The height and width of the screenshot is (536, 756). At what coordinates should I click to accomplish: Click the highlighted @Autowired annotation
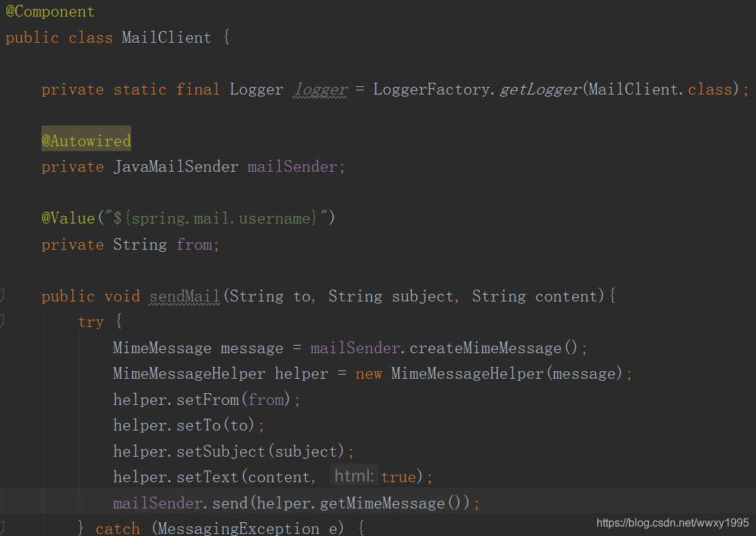click(x=86, y=140)
